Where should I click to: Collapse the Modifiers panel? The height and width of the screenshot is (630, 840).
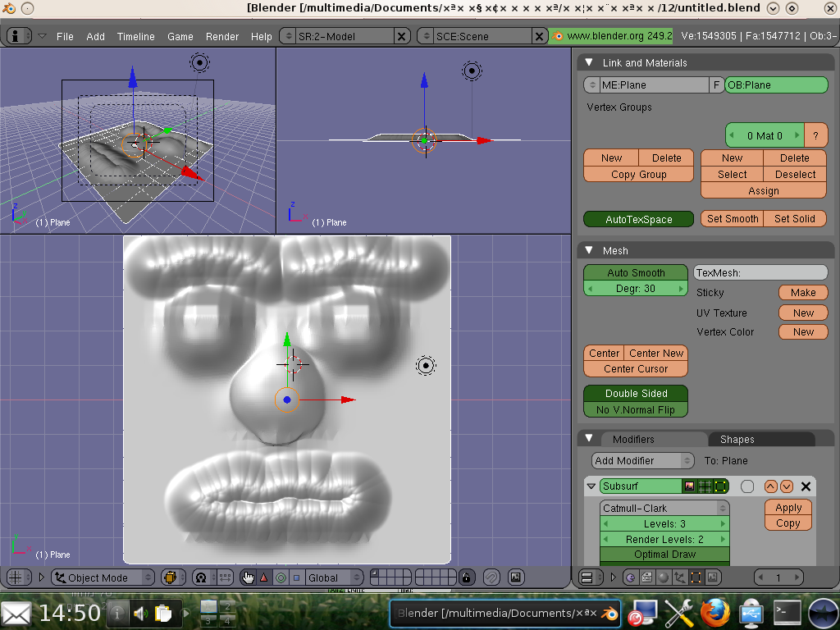click(589, 438)
